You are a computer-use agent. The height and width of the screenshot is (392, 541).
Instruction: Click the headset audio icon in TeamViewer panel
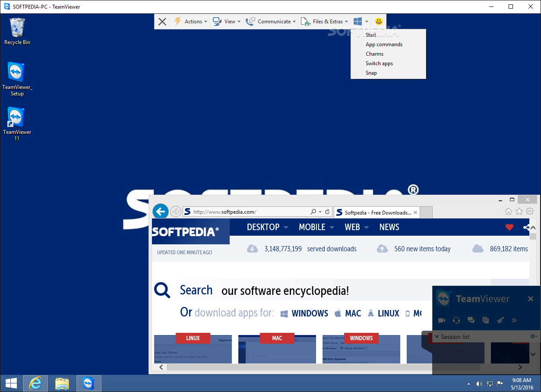click(x=456, y=320)
